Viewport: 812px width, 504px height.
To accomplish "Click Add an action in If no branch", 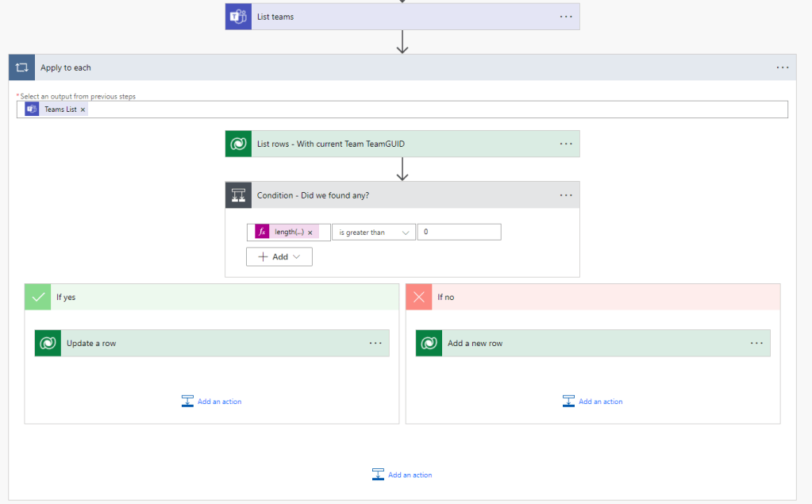I will tap(593, 402).
